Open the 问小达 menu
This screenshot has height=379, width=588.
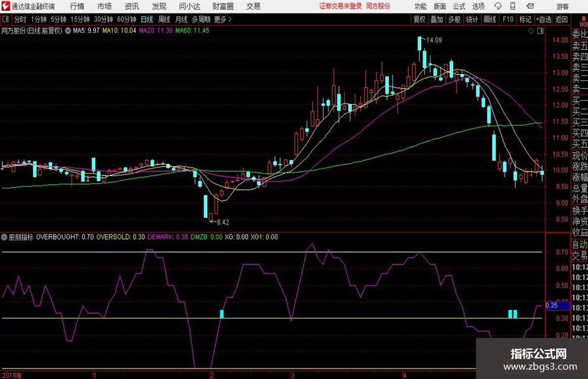click(x=189, y=6)
